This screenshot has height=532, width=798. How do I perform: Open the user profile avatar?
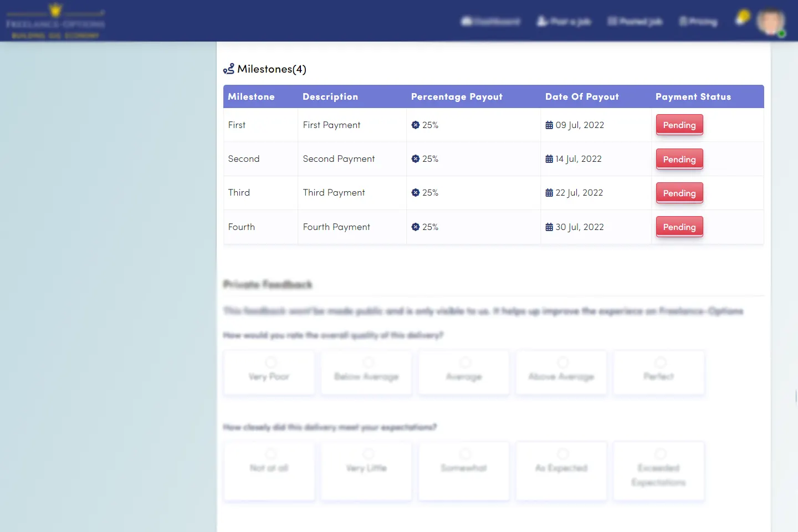tap(770, 22)
